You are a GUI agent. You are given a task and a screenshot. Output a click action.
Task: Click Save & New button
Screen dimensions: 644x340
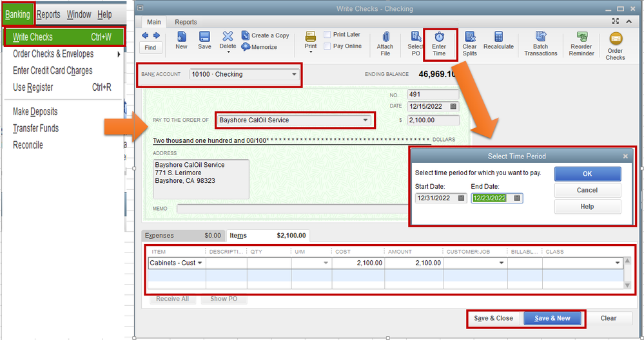tap(552, 318)
